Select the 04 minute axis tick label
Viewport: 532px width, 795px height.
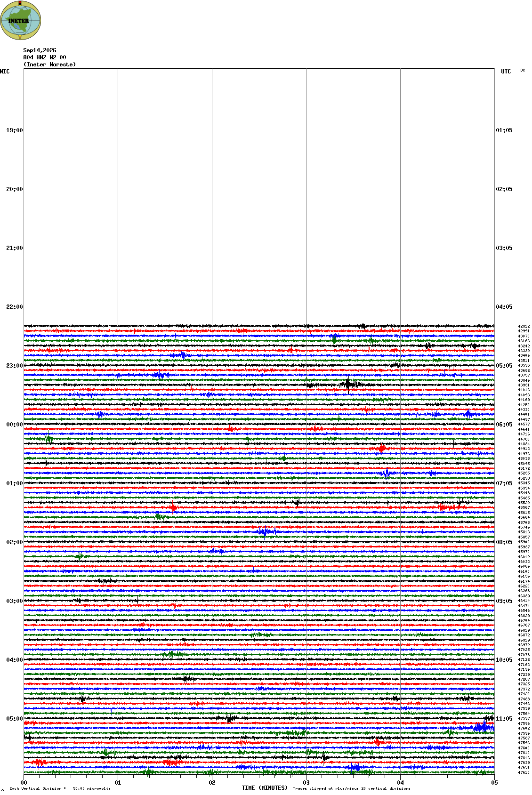tap(401, 783)
